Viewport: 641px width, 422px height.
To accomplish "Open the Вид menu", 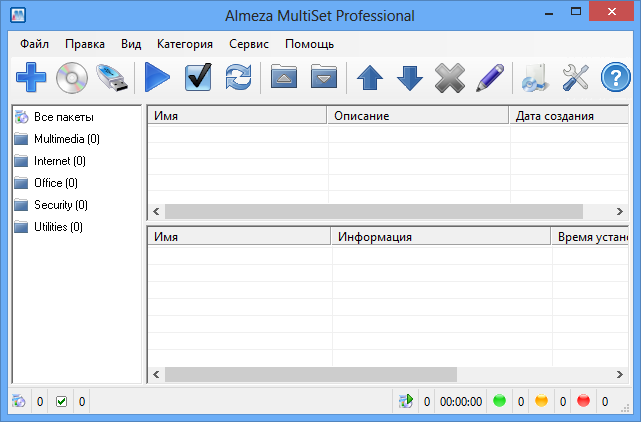I will coord(131,44).
